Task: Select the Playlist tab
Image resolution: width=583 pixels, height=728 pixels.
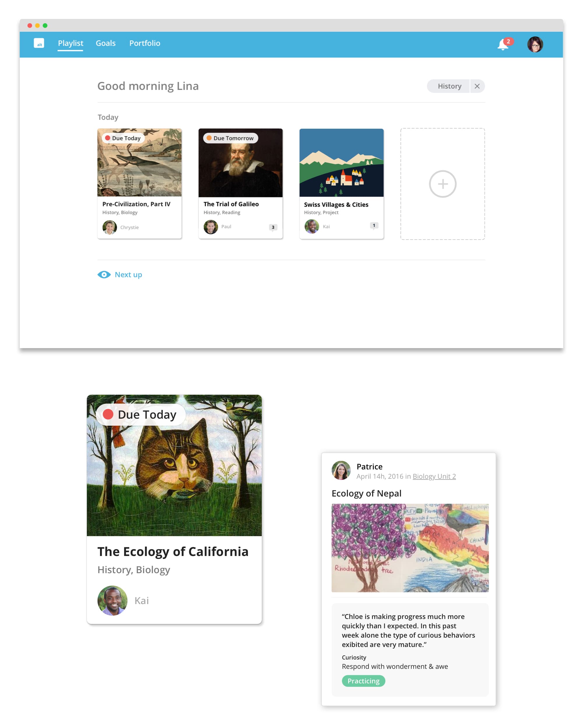Action: pyautogui.click(x=70, y=43)
